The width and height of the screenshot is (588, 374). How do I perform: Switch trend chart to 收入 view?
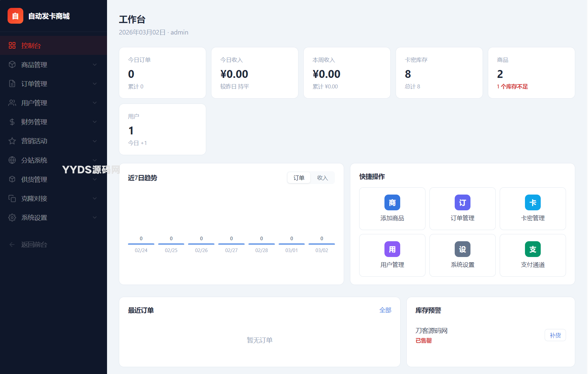[322, 178]
